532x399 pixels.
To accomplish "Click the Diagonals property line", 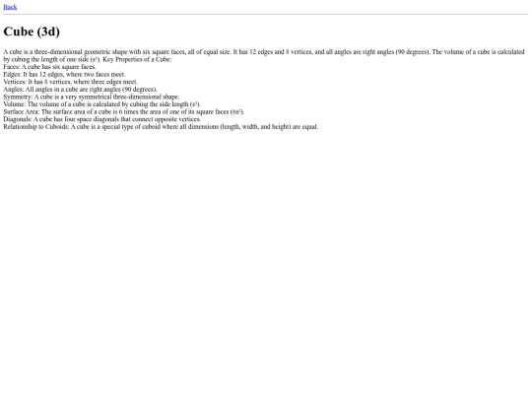I will click(102, 119).
